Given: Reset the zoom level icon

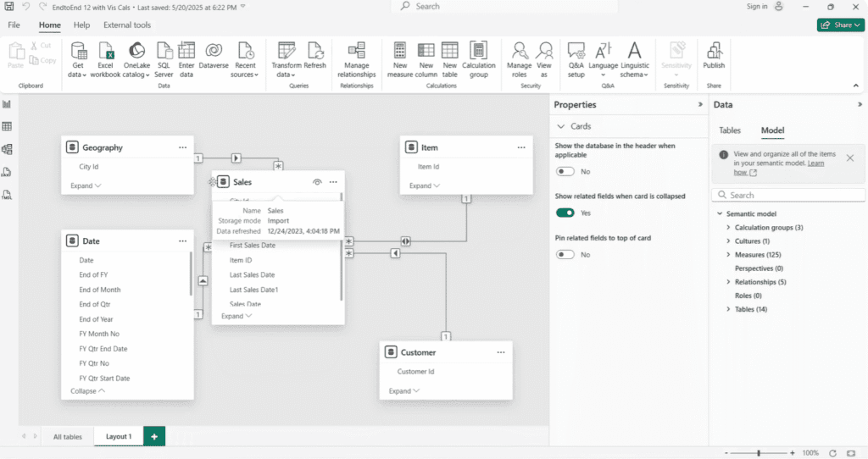Looking at the screenshot, I should point(832,453).
